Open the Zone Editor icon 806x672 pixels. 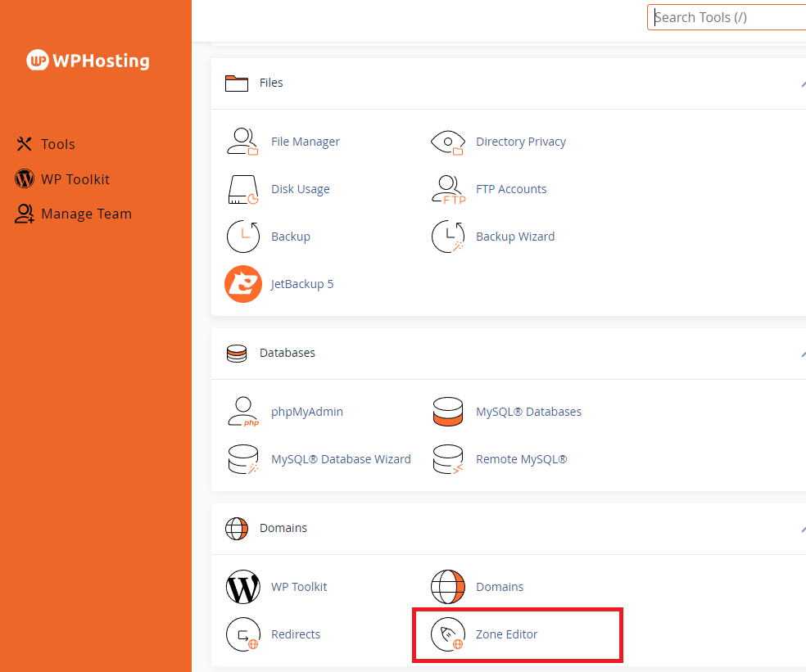448,634
